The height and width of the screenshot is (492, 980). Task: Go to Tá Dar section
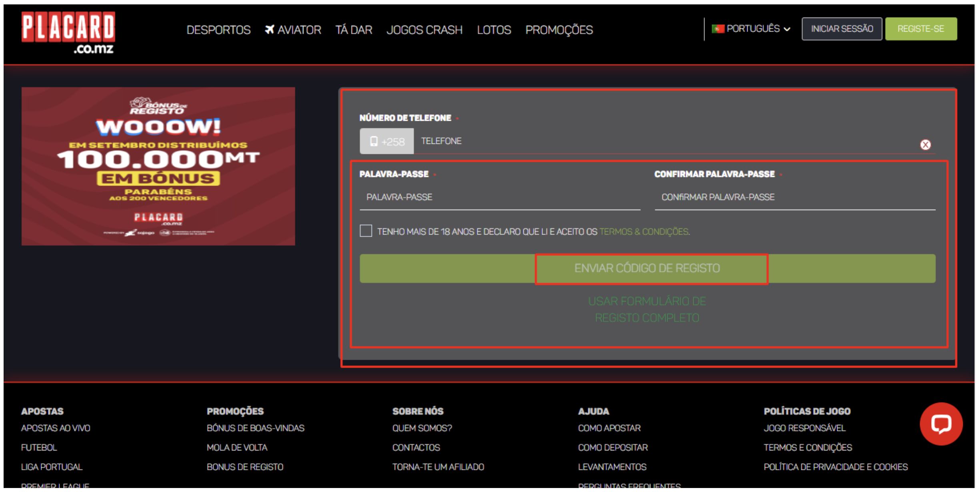pos(353,30)
